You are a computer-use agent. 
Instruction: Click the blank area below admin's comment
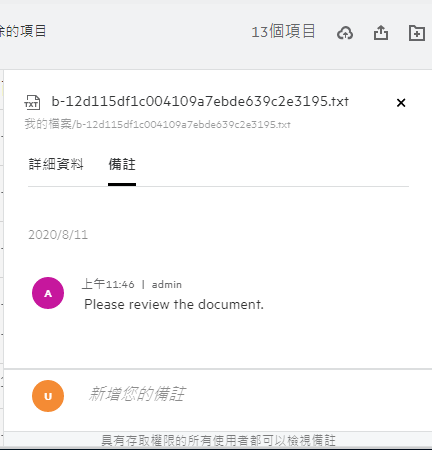pos(217,340)
